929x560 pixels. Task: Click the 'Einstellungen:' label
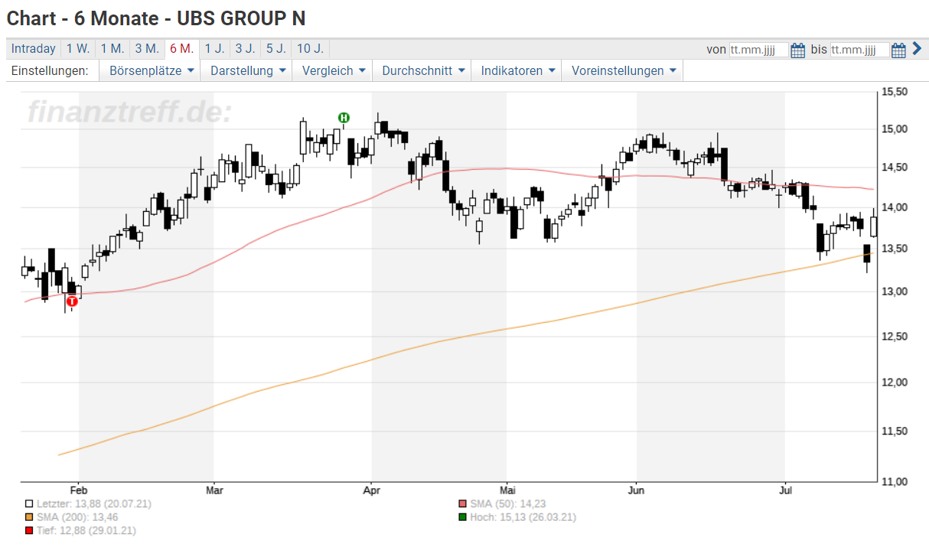(50, 71)
